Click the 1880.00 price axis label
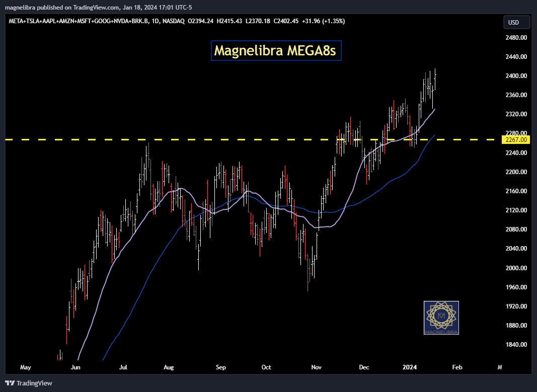 click(516, 326)
